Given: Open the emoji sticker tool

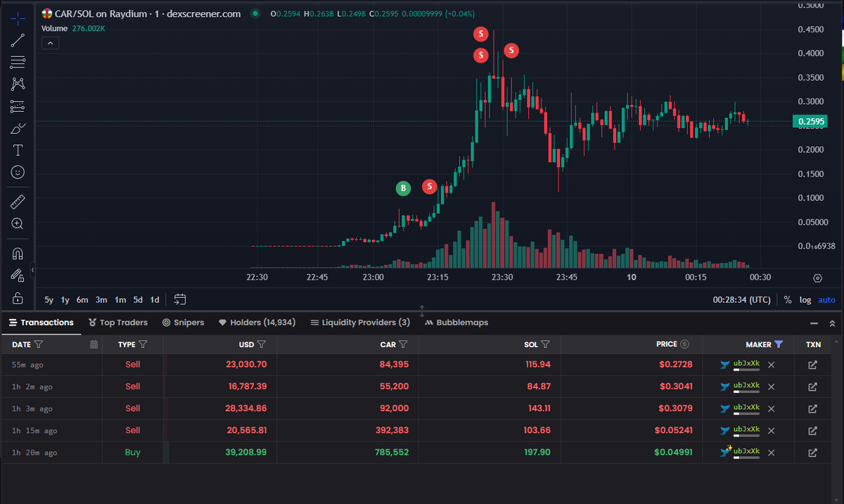Looking at the screenshot, I should (18, 172).
